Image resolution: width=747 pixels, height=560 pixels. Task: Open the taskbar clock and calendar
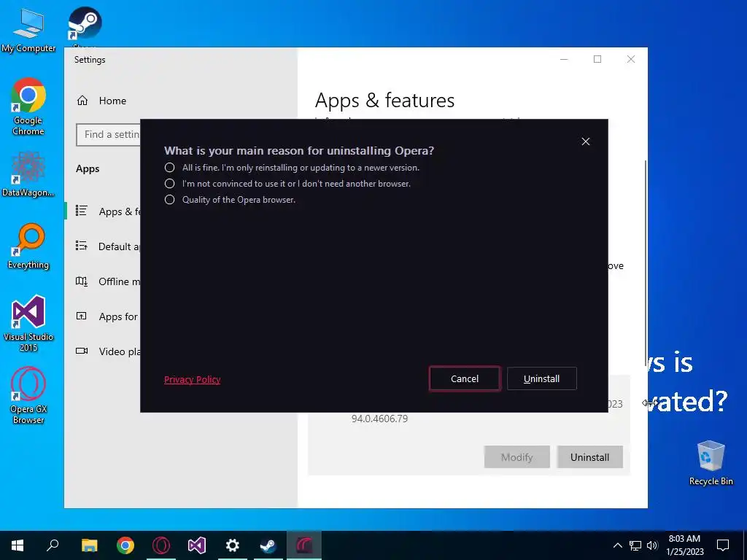point(684,545)
